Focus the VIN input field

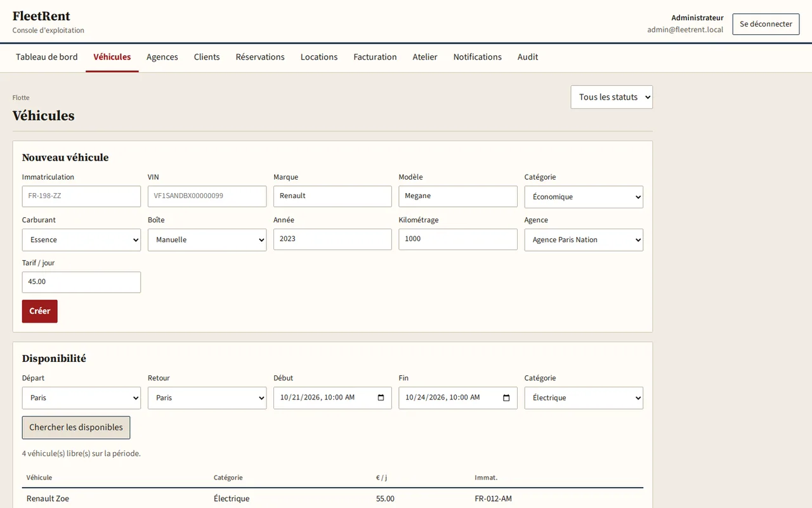click(207, 196)
